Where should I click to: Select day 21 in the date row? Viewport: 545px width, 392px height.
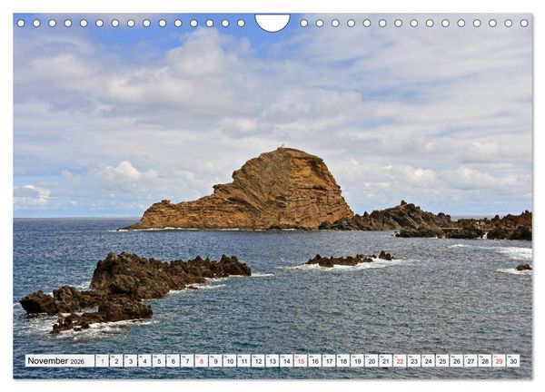pos(386,361)
